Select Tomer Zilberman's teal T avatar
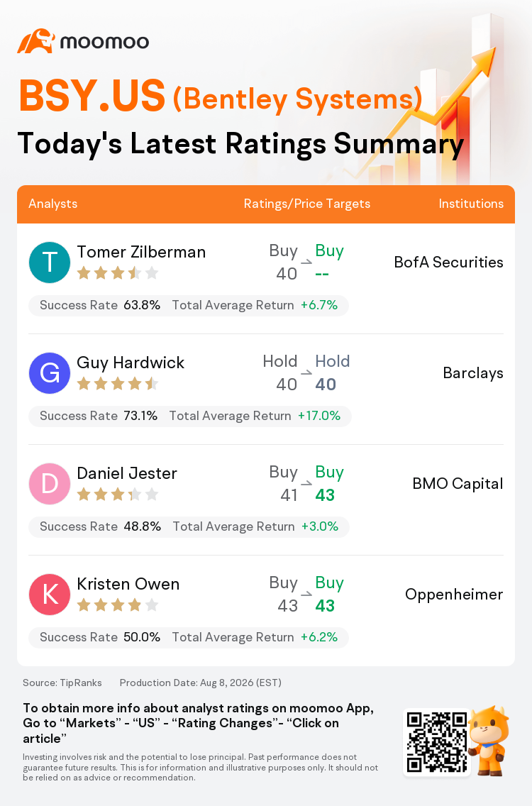 [50, 262]
